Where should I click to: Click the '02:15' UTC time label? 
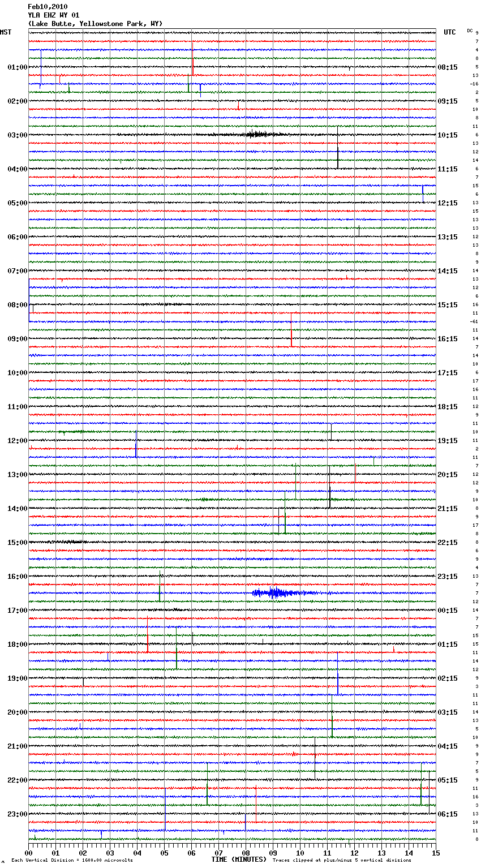pyautogui.click(x=448, y=678)
